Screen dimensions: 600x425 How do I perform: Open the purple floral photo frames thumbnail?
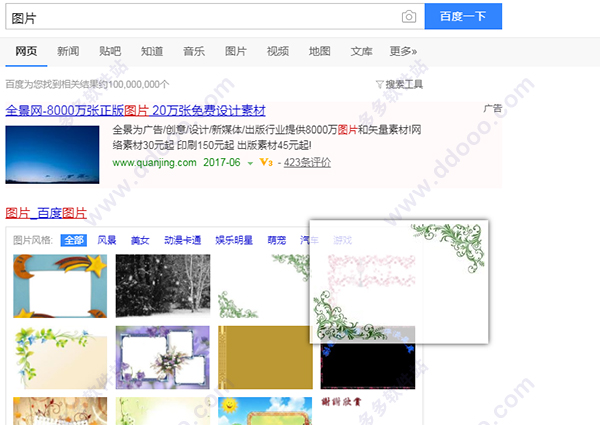click(163, 357)
